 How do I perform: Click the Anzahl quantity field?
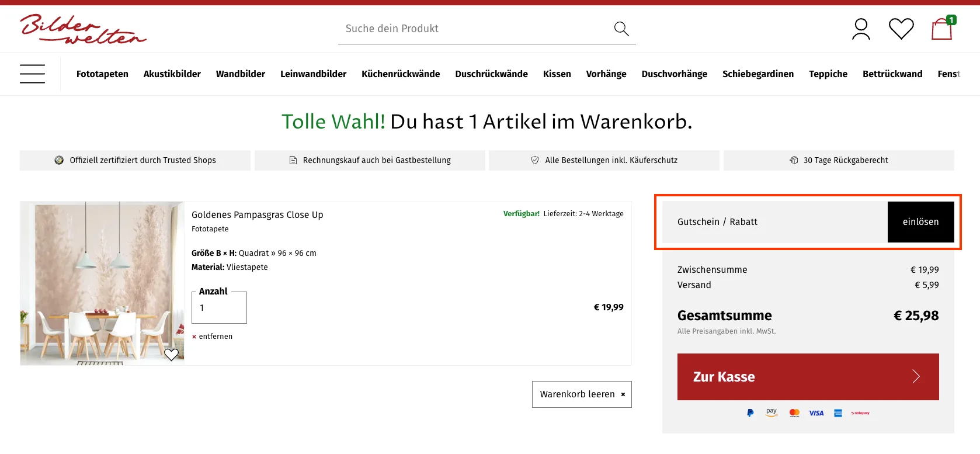tap(219, 308)
